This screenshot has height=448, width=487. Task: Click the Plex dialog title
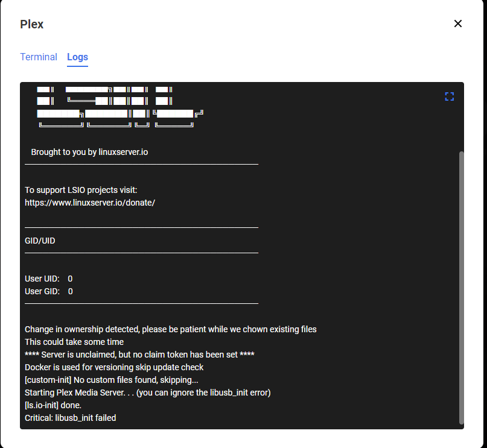[x=31, y=24]
